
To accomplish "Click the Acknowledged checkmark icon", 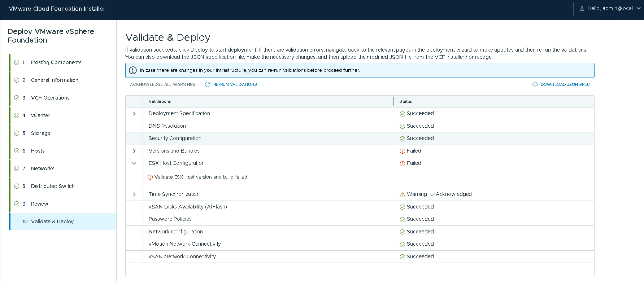I will click(432, 195).
